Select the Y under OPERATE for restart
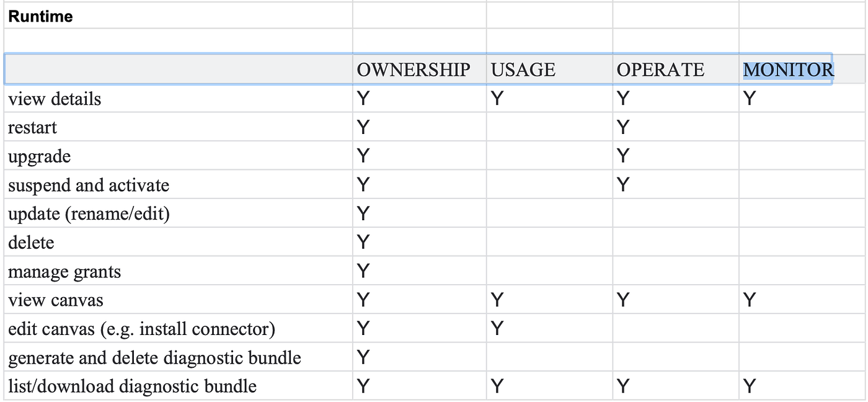 [x=623, y=127]
